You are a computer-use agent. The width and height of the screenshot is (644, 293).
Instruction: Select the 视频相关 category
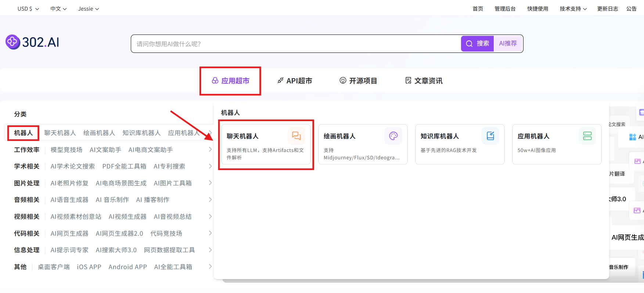[x=27, y=217]
